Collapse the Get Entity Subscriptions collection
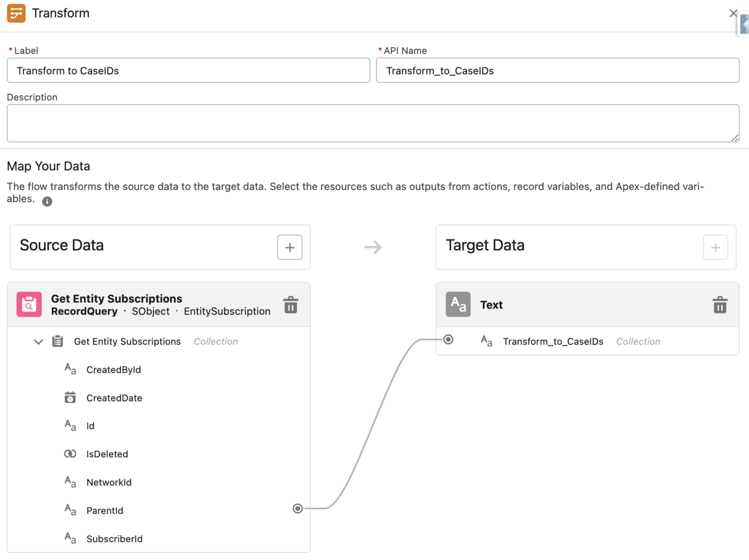 point(38,342)
